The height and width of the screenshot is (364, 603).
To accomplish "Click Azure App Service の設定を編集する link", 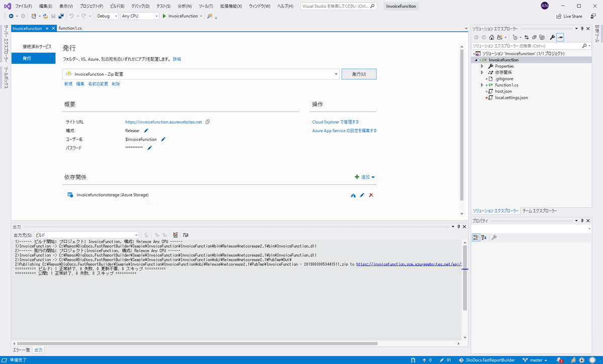I will [344, 131].
